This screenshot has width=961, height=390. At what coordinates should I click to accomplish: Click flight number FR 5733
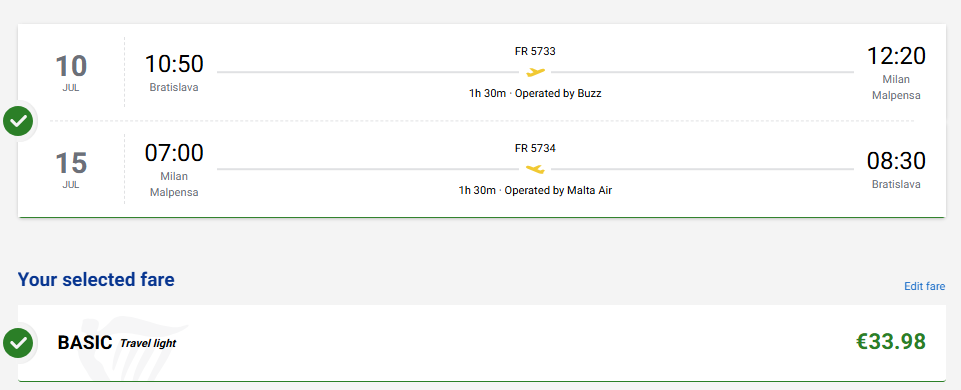[x=535, y=52]
